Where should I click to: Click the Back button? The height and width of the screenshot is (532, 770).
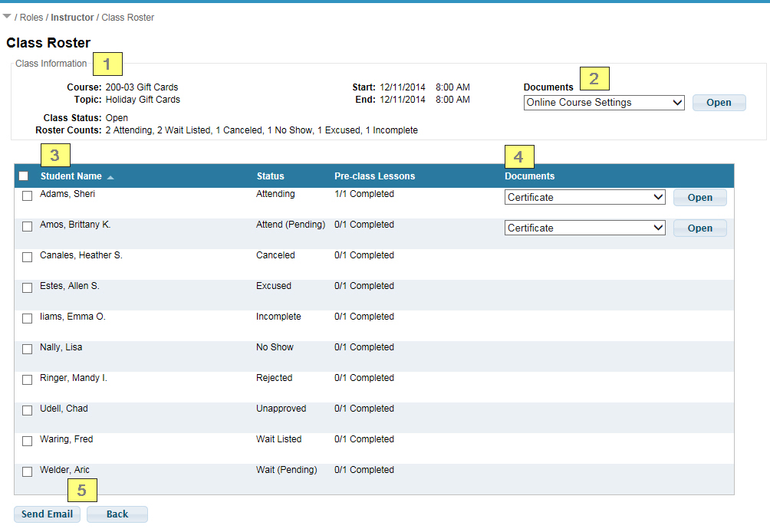click(x=117, y=514)
